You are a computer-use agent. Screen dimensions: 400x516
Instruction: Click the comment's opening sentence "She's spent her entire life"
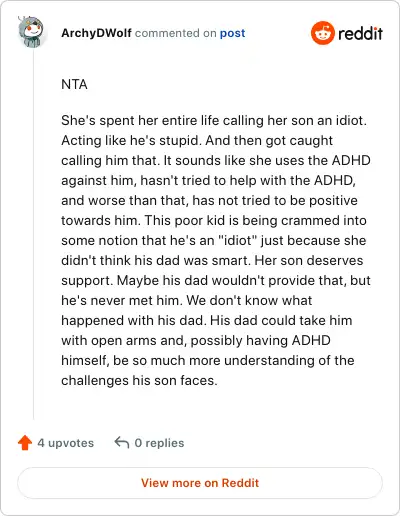tap(141, 120)
